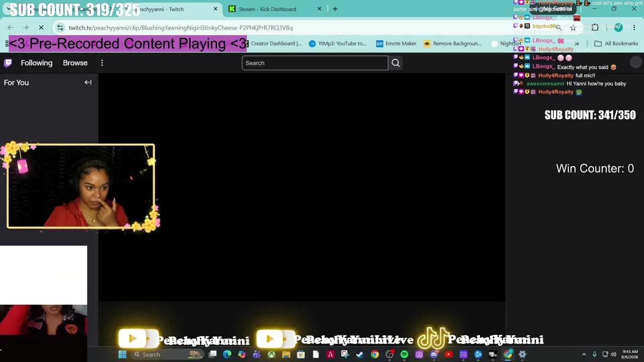
Task: Go back in browser history
Action: pos(10,28)
